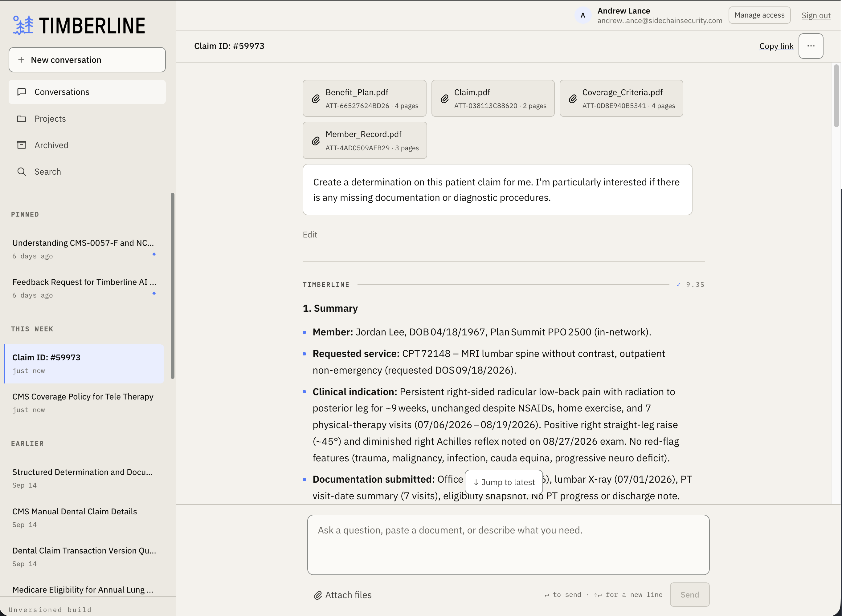This screenshot has width=842, height=616.
Task: Open pinned Understanding CMS-0057-F conversation
Action: point(84,249)
